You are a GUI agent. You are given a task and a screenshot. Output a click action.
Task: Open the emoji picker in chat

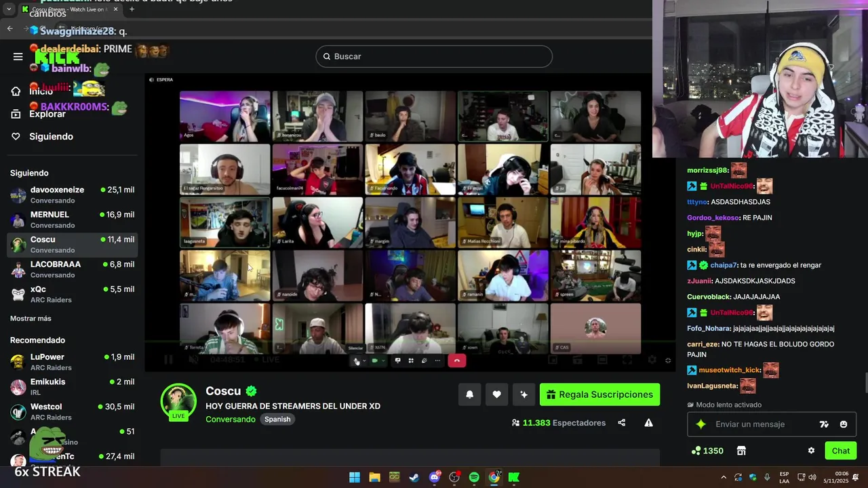tap(844, 424)
